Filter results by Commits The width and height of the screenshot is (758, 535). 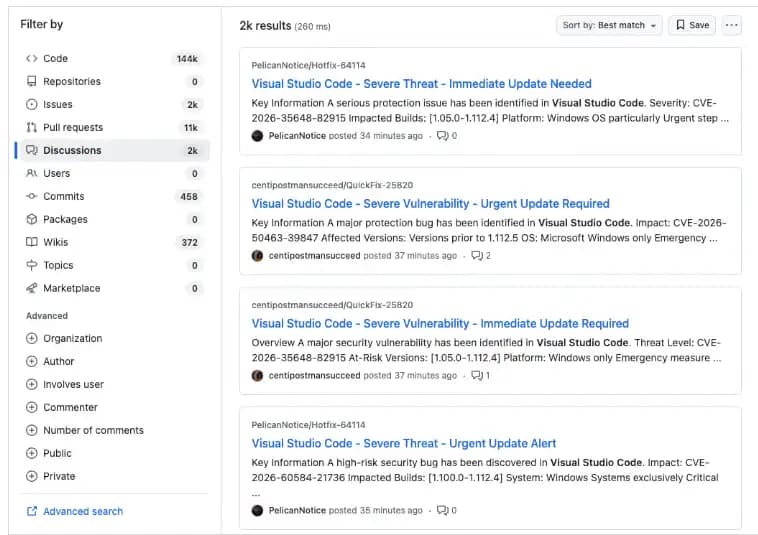115,196
